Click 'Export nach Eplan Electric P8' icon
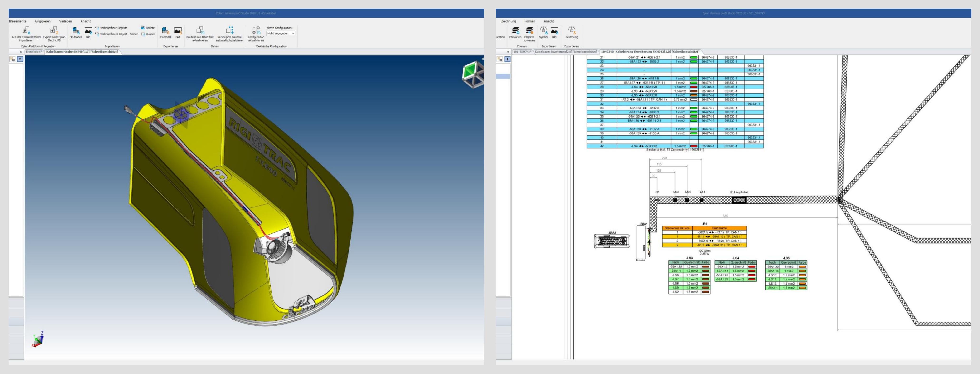980x374 pixels. pyautogui.click(x=54, y=30)
